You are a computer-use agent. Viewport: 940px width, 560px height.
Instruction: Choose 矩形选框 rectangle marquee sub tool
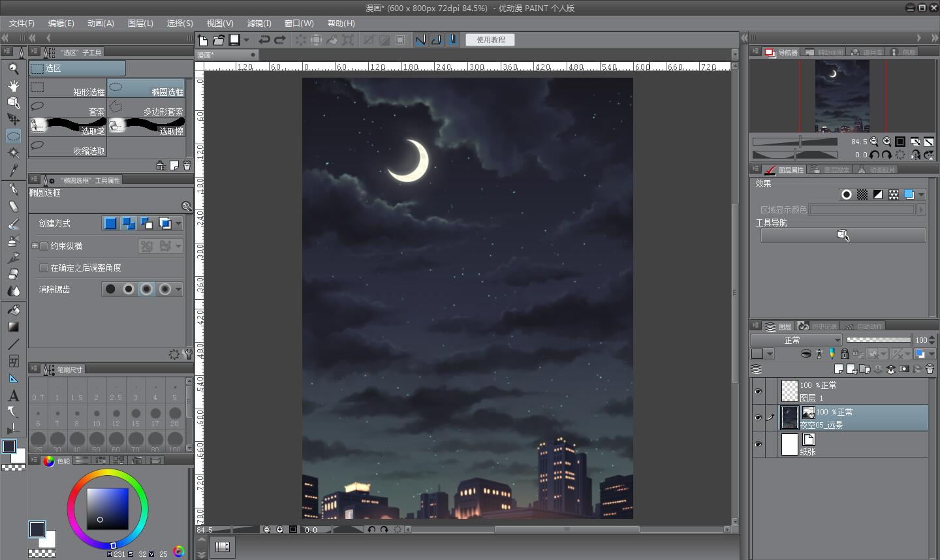click(68, 89)
